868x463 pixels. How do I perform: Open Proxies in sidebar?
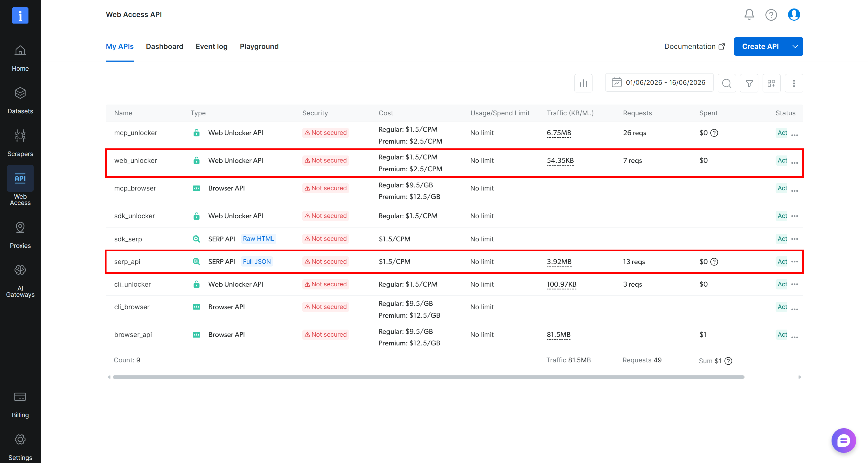pos(20,235)
